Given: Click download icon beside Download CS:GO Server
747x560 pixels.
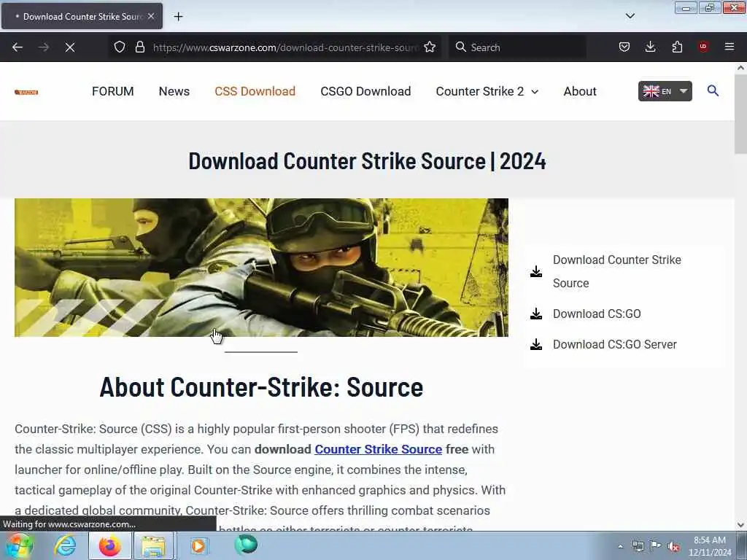Looking at the screenshot, I should [536, 344].
